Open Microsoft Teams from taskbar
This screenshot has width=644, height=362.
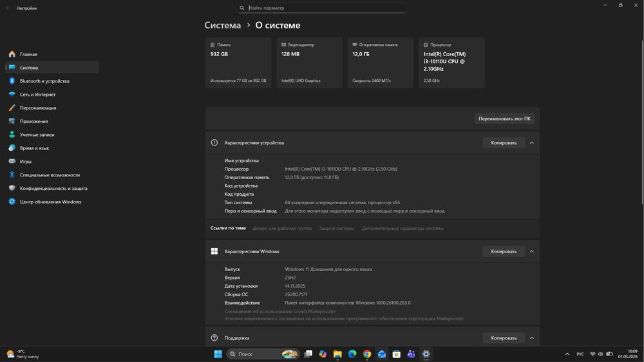(411, 354)
